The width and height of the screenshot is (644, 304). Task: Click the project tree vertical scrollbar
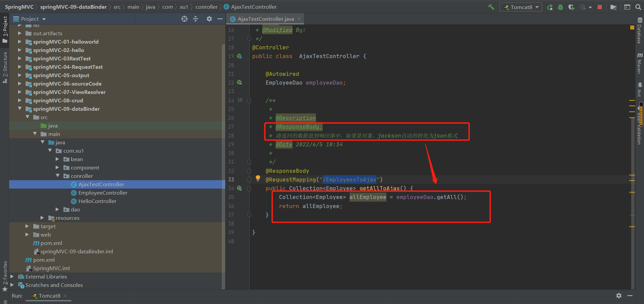click(223, 166)
